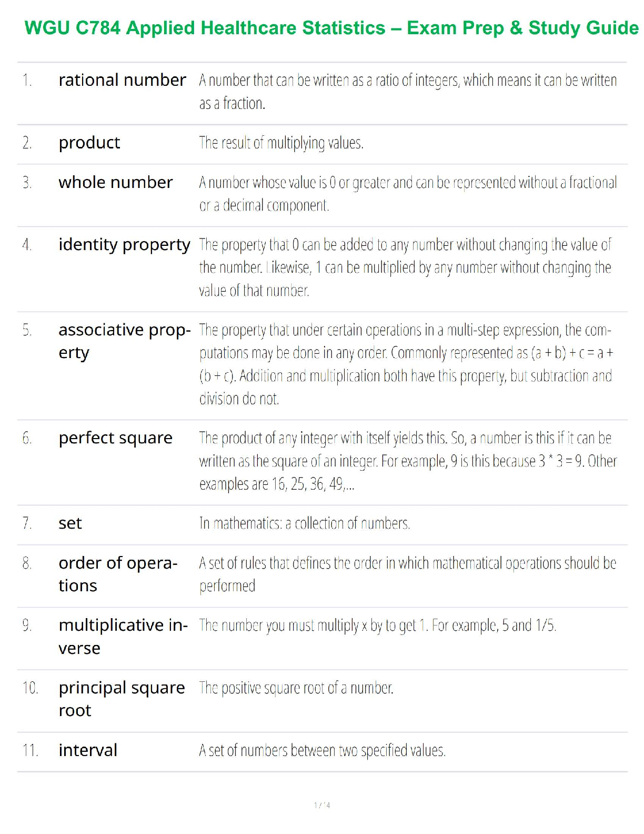The height and width of the screenshot is (834, 644).
Task: Click the "associative property" term
Action: tap(124, 341)
